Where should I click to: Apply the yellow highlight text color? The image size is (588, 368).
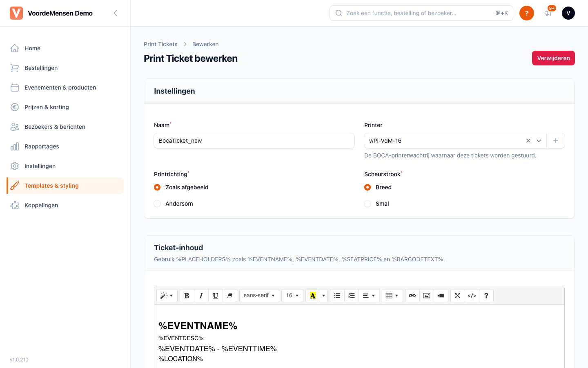pyautogui.click(x=313, y=296)
